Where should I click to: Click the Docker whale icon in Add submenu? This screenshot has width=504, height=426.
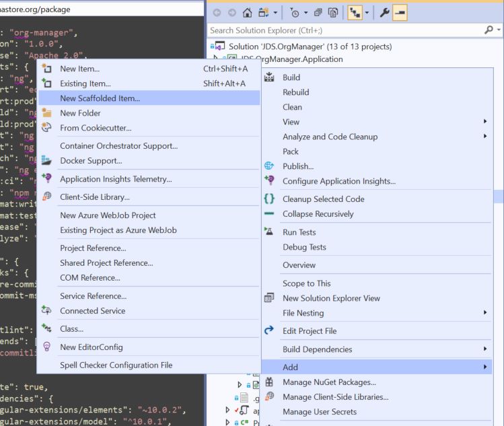pos(46,160)
